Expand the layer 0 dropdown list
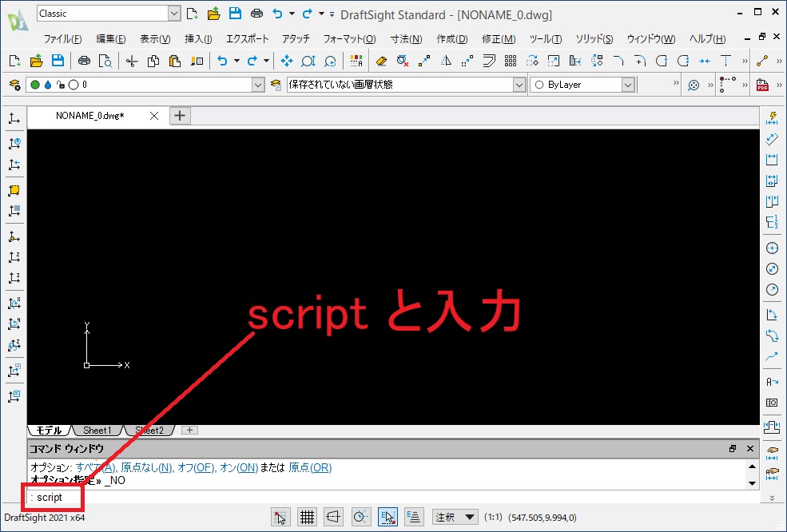Screen dimensions: 787x532 (x=258, y=85)
